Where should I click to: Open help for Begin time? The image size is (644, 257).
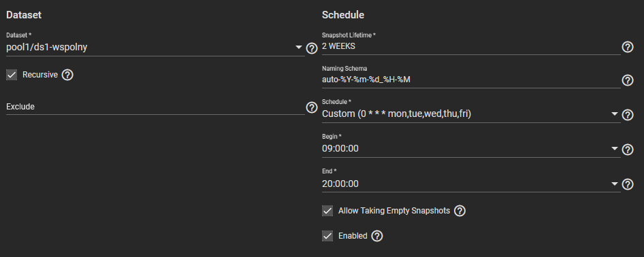point(628,149)
